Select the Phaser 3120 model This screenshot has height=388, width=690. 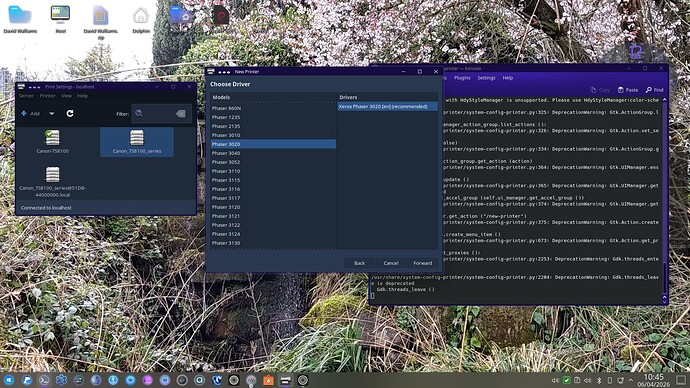(273, 207)
